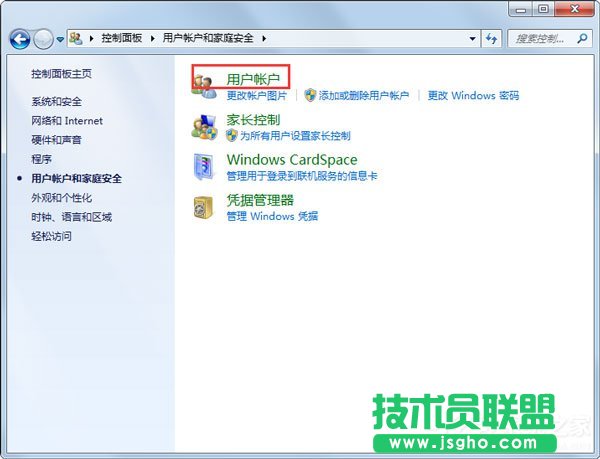Select 用户帐户和家庭安全 in the sidebar
Viewport: 600px width, 459px height.
(77, 179)
